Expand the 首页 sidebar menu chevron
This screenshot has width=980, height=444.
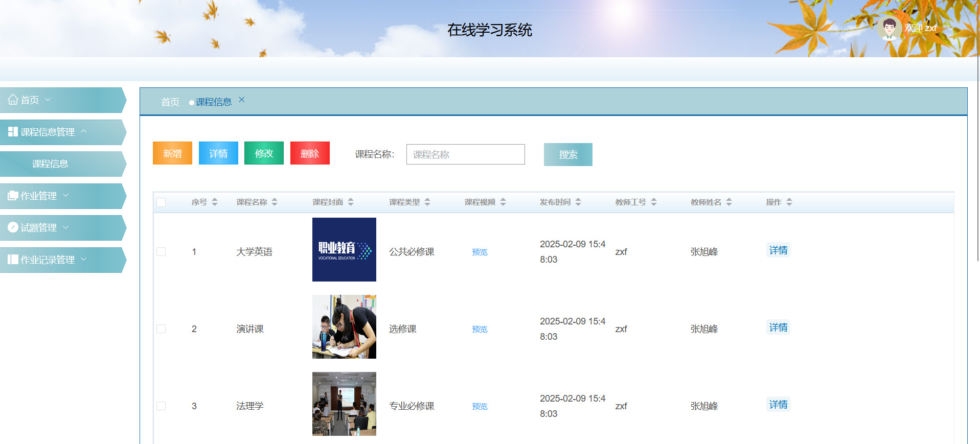[48, 100]
